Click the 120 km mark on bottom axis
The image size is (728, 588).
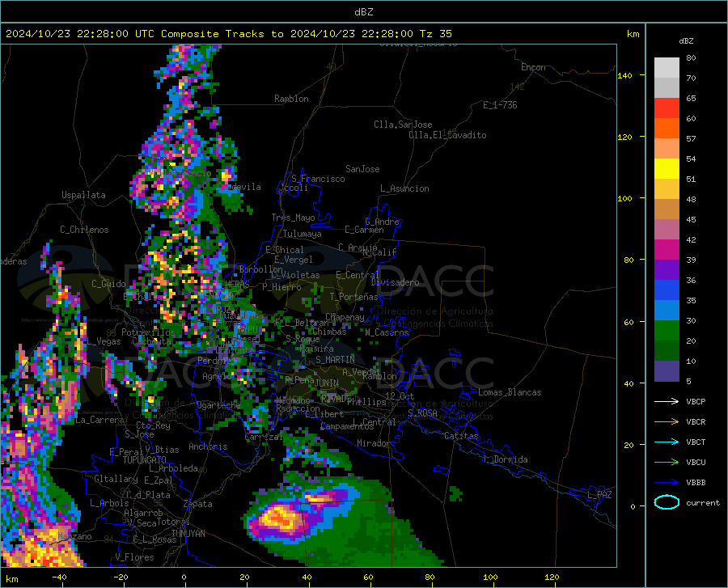pyautogui.click(x=552, y=577)
